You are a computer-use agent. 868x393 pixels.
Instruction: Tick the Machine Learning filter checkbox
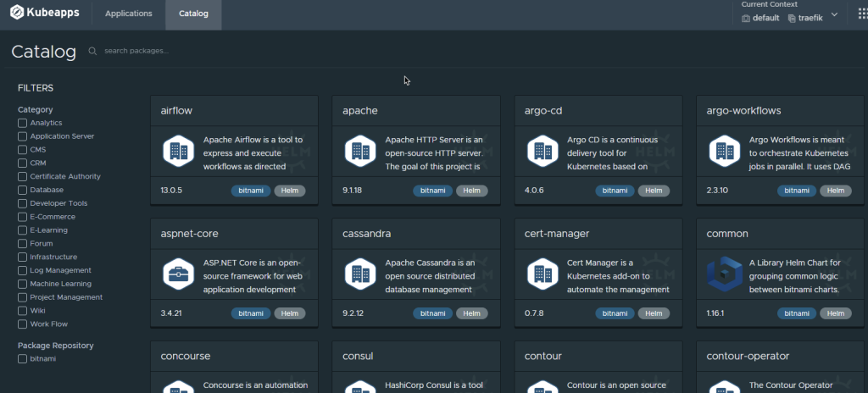point(23,284)
